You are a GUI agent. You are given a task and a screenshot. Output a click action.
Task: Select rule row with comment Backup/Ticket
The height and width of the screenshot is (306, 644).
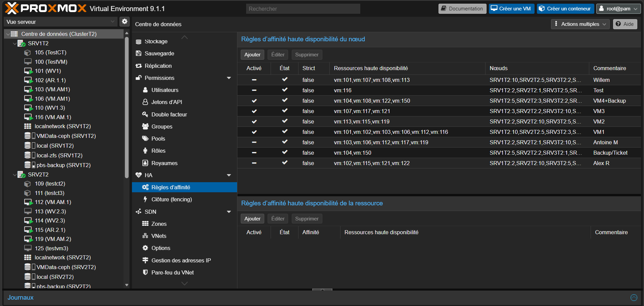(x=439, y=153)
